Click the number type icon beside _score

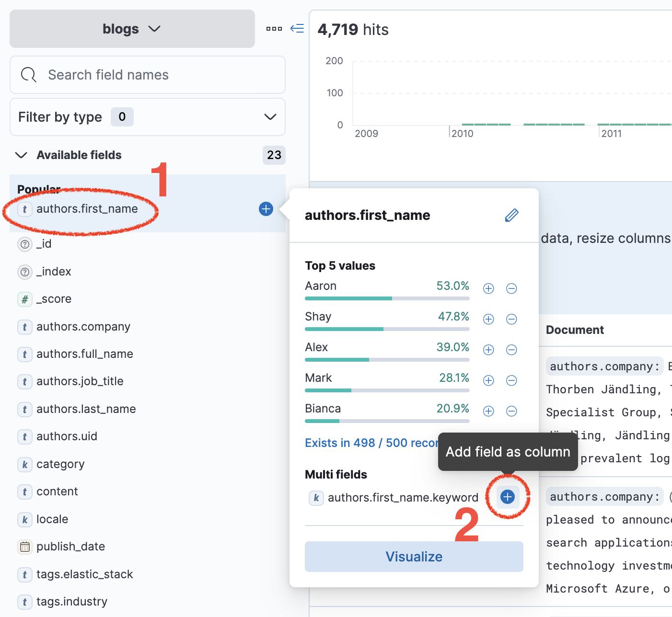25,299
